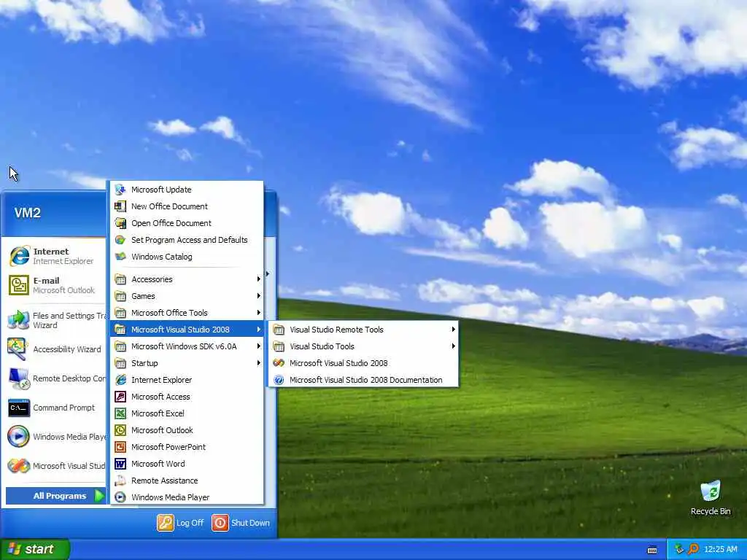Click the Games folder icon
This screenshot has width=747, height=560.
pos(120,296)
